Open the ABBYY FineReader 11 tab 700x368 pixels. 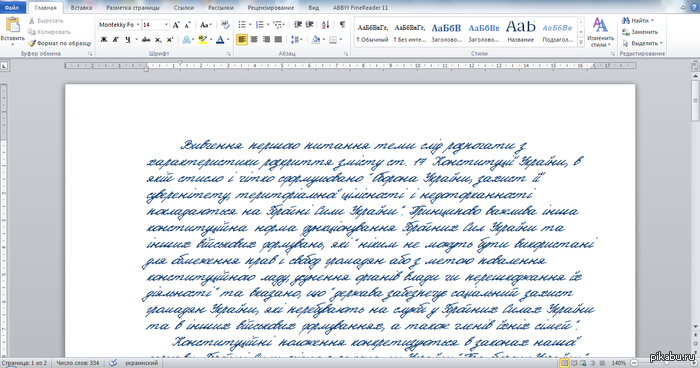tap(360, 8)
